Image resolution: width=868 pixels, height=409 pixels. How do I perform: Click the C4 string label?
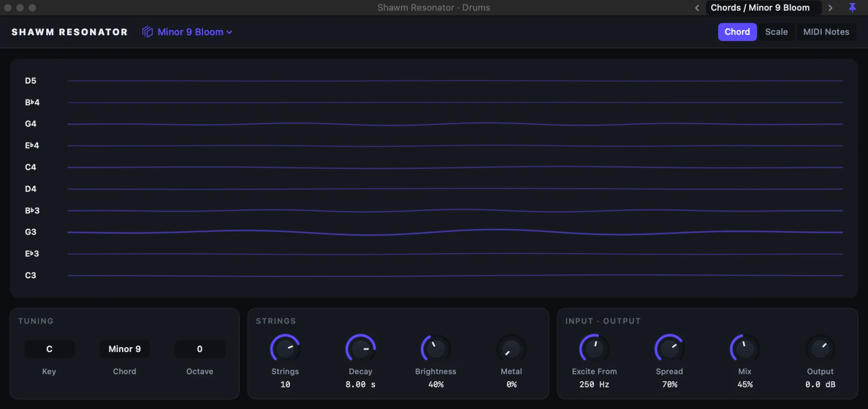tap(30, 167)
